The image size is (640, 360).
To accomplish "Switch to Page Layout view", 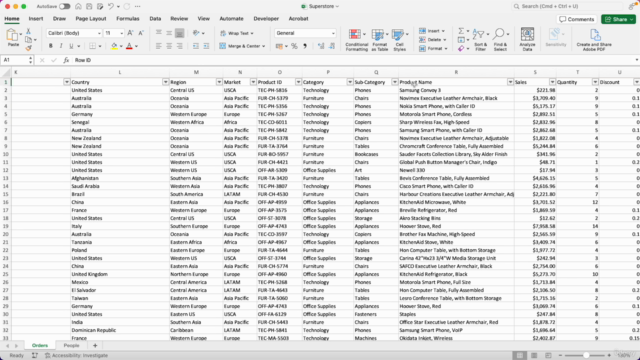I will [x=534, y=356].
